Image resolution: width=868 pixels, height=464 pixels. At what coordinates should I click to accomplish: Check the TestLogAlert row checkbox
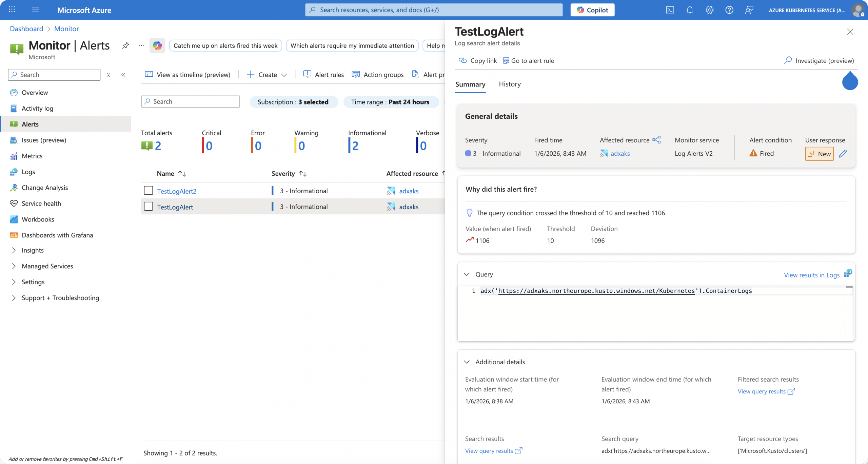pyautogui.click(x=149, y=207)
